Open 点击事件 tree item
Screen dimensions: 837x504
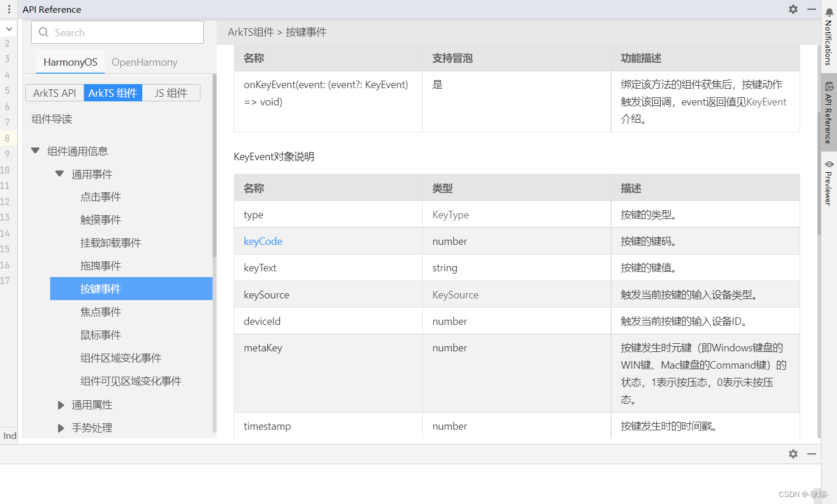101,197
